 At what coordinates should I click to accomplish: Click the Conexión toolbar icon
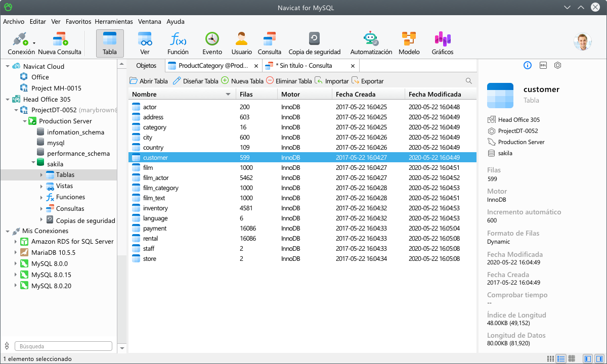pyautogui.click(x=20, y=39)
